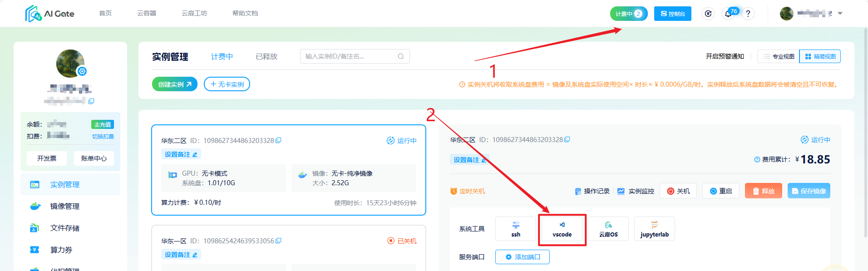Image resolution: width=868 pixels, height=271 pixels.
Task: Click the 已关机 status label
Action: [x=402, y=241]
